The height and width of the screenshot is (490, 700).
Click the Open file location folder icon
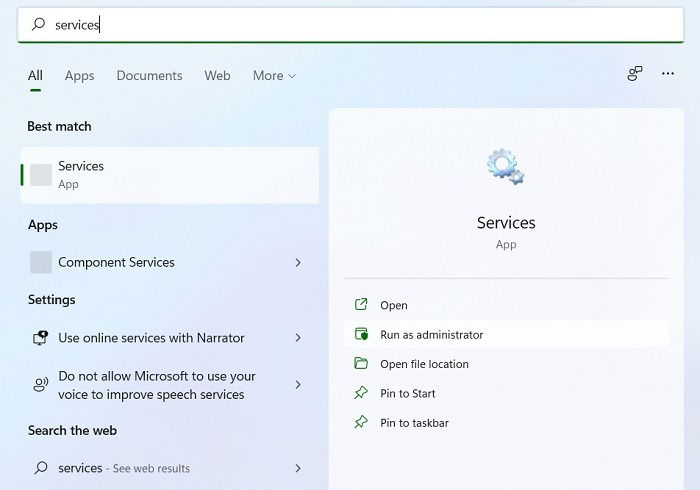tap(361, 363)
